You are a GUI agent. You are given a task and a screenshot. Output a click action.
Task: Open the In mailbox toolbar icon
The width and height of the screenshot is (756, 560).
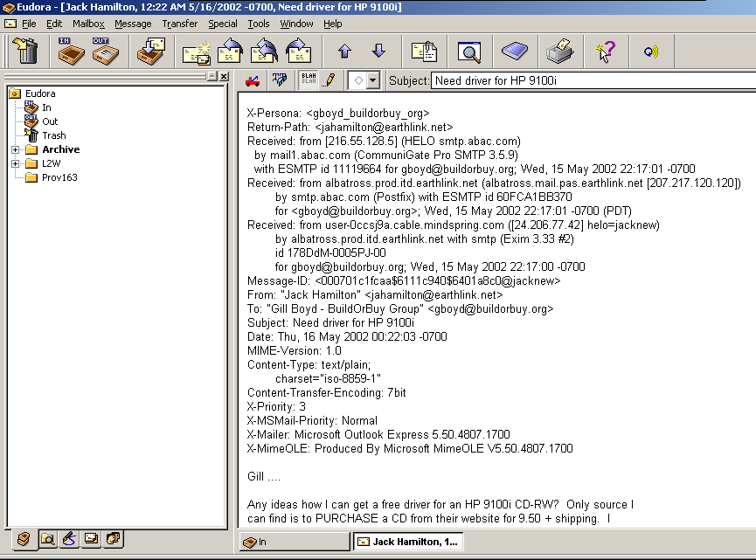tap(71, 51)
